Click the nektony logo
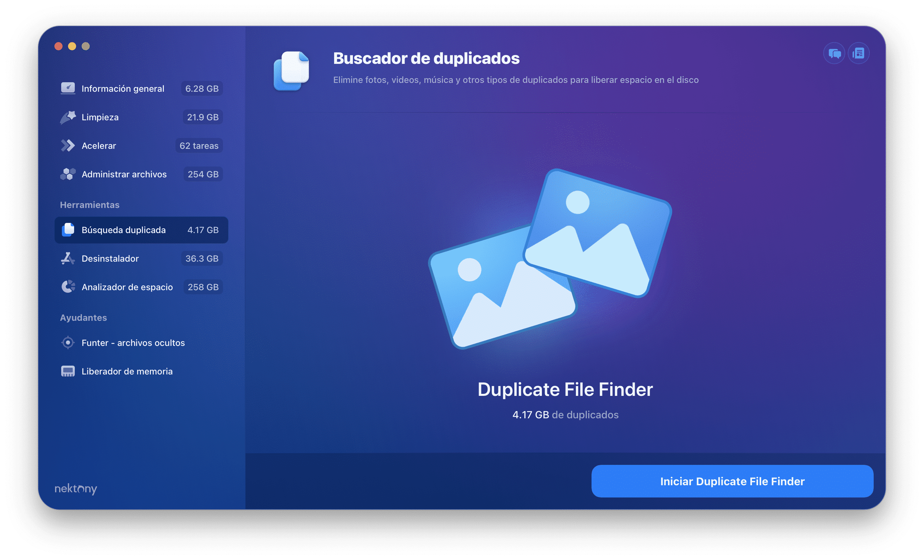 pyautogui.click(x=76, y=488)
